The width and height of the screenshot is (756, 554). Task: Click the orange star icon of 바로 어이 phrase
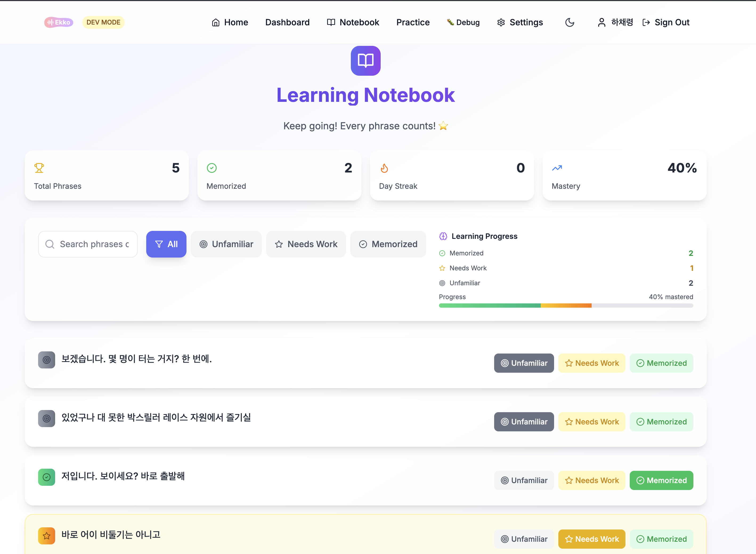tap(47, 536)
